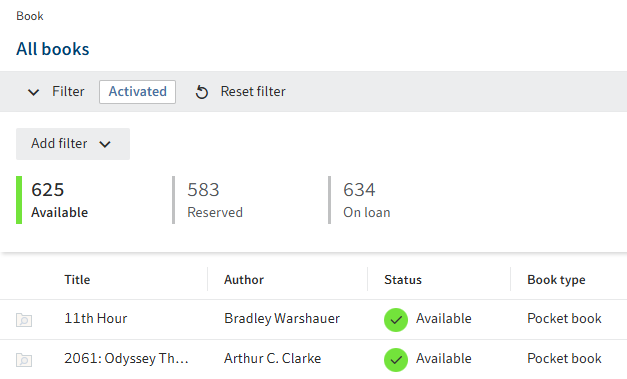Click green checkmark icon in 11th Hour row

click(396, 320)
